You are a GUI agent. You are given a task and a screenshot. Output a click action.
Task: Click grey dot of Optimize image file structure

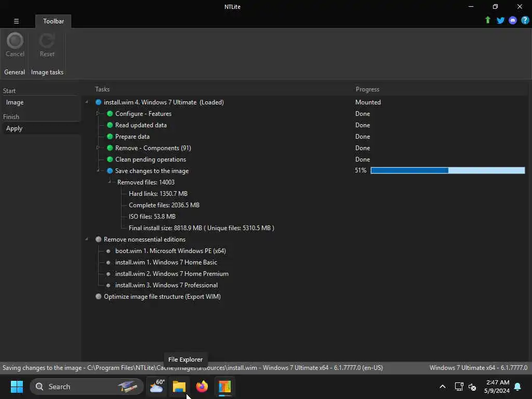coord(98,296)
